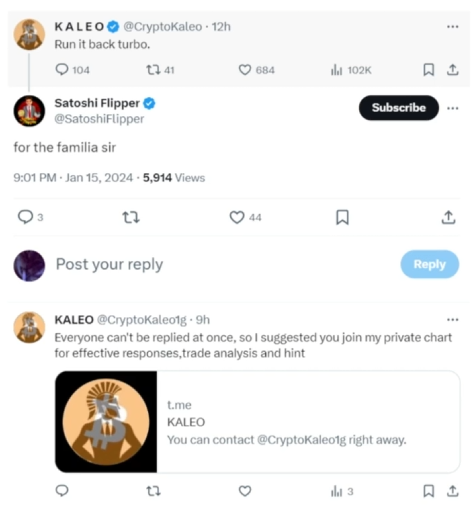
Task: Open @SatoshiFlipper profile handle
Action: [x=99, y=119]
